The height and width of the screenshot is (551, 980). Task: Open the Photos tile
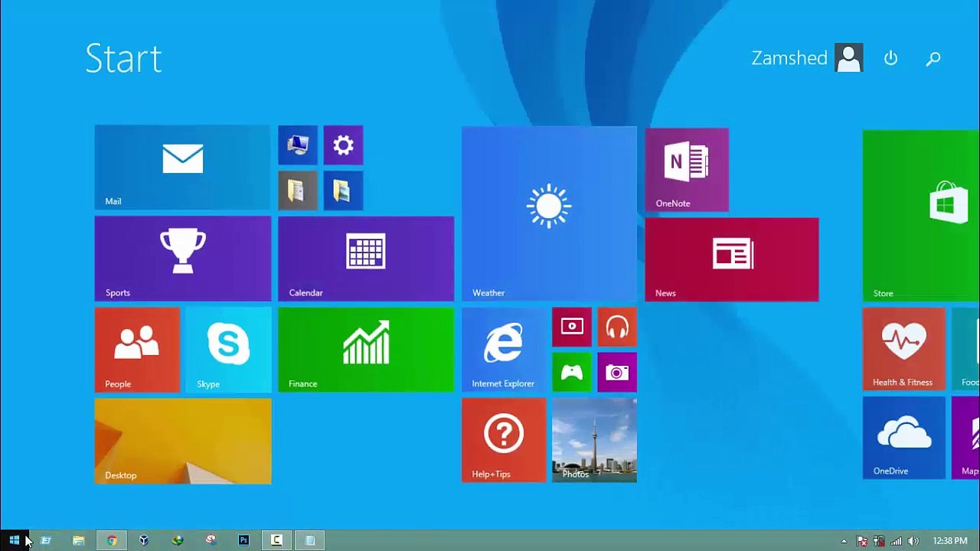pos(594,440)
